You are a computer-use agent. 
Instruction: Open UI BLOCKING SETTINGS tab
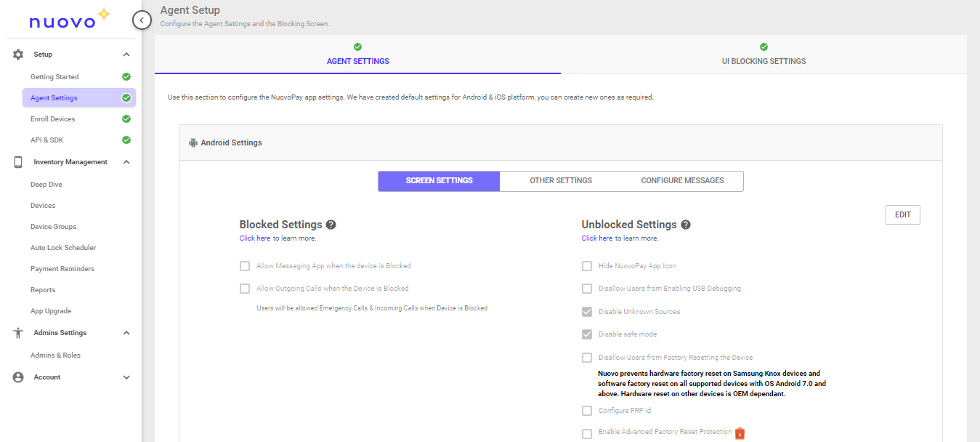[x=764, y=61]
